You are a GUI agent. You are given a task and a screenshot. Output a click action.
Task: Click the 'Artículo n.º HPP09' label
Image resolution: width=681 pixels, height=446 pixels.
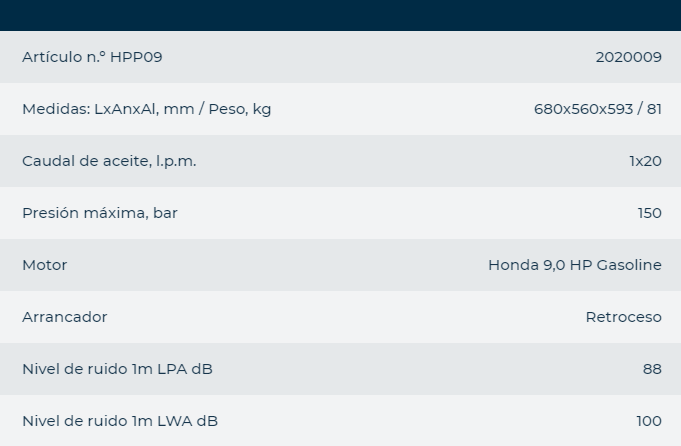tap(92, 57)
